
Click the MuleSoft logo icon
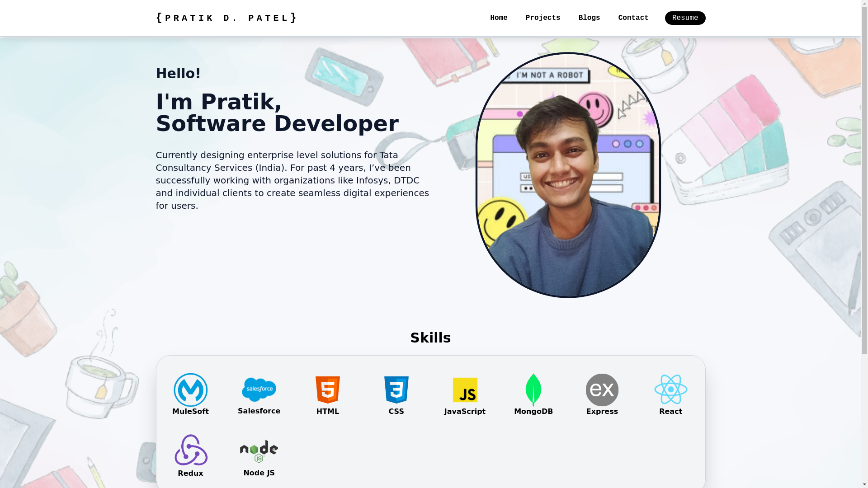[190, 389]
